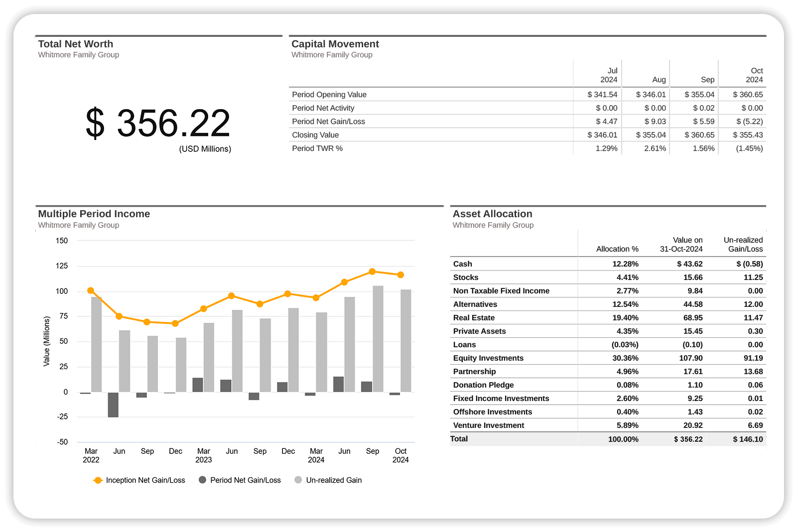Image resolution: width=797 pixels, height=532 pixels.
Task: Click the Asset Allocation heading
Action: coord(493,214)
